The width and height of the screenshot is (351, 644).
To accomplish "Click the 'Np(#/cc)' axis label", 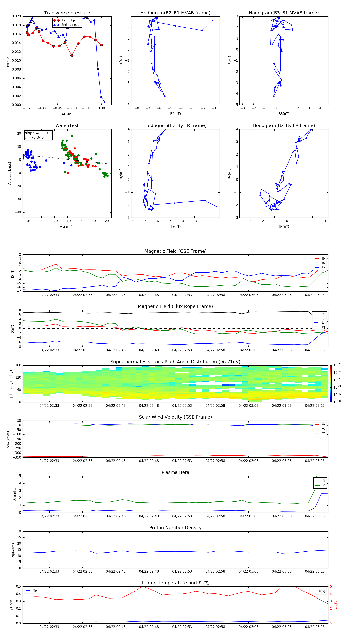I will 13,550.
